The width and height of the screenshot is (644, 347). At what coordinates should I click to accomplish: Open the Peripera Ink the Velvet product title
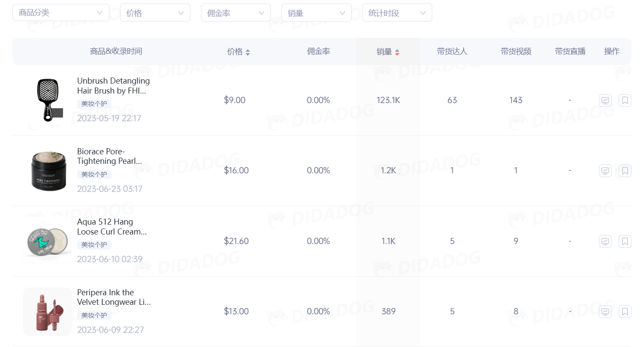[x=113, y=297]
